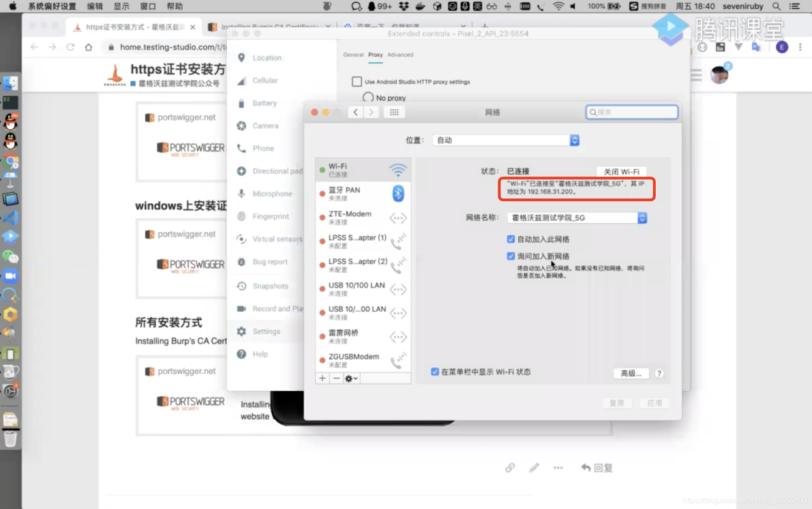Select 雷雳网桥 service in list
This screenshot has width=812, height=509.
tap(363, 337)
